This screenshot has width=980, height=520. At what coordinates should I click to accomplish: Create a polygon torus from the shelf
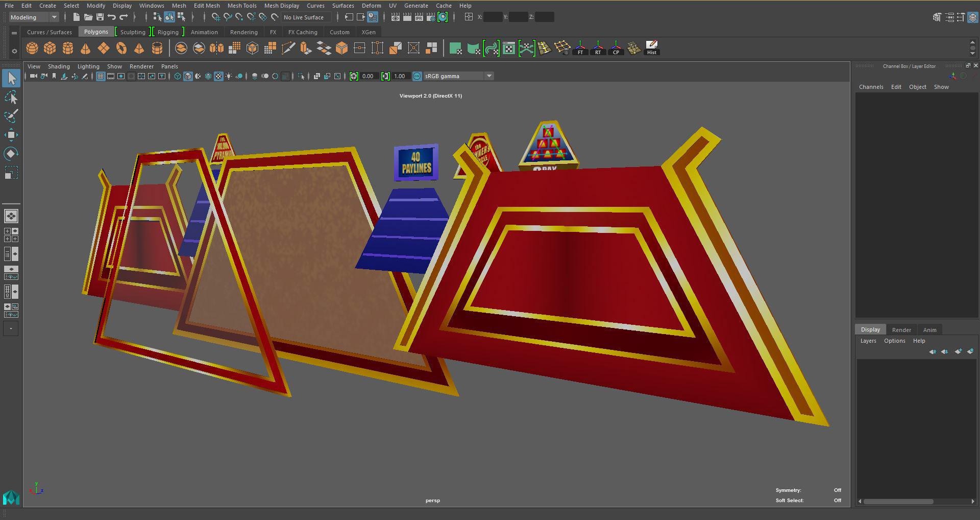point(121,49)
